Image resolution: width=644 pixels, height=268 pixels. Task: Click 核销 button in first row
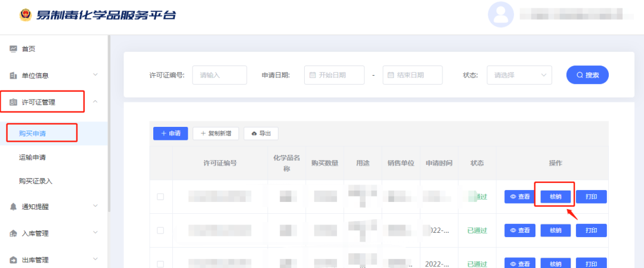[x=555, y=197]
